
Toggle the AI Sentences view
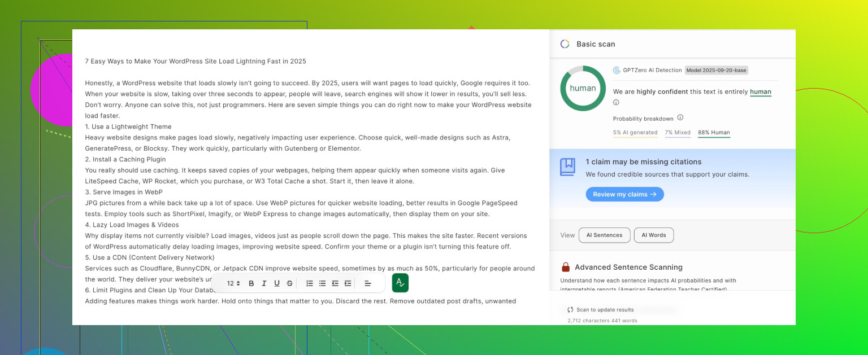[604, 235]
